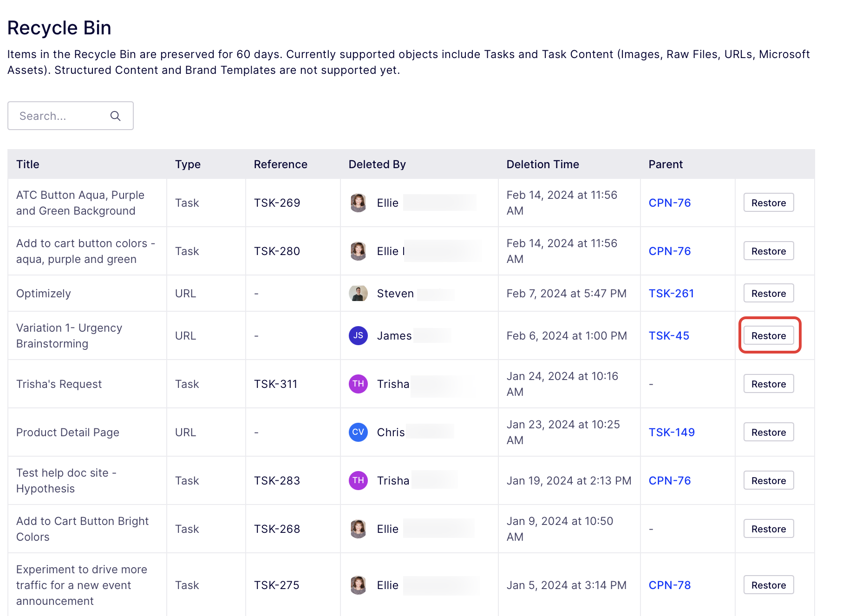862x616 pixels.
Task: Click the search magnifier icon
Action: [115, 116]
